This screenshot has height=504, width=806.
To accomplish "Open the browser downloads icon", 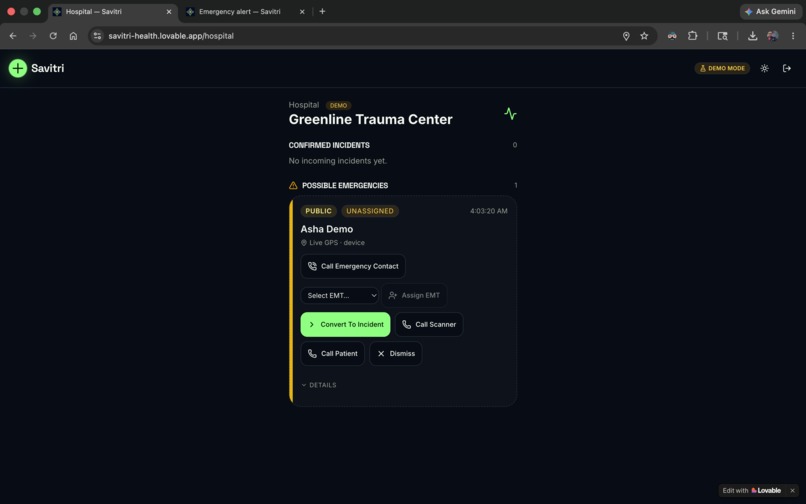I will pos(752,36).
